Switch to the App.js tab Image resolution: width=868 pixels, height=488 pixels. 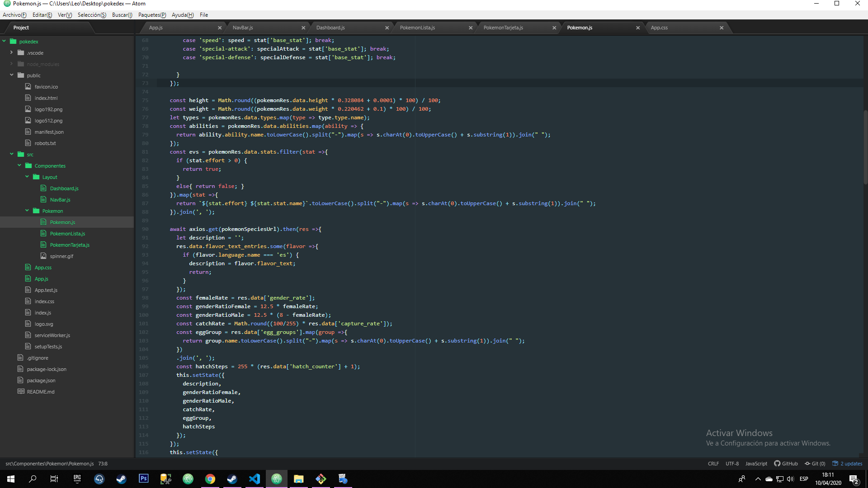coord(156,28)
